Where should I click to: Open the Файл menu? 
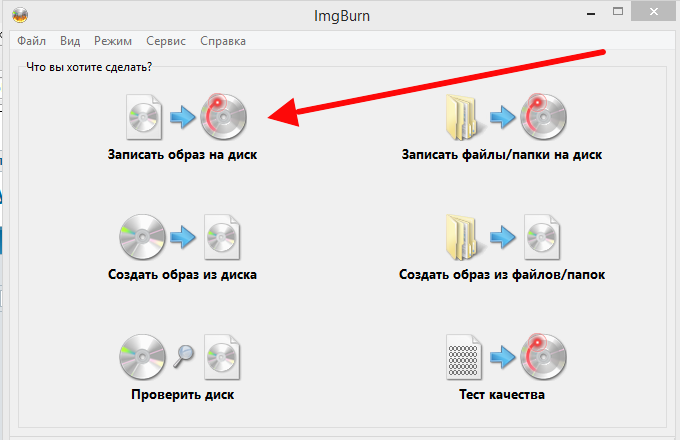31,41
